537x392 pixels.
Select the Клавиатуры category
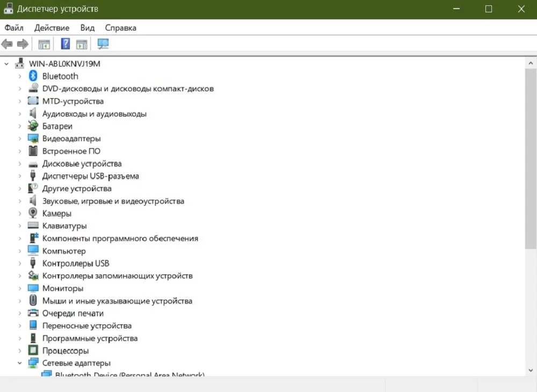pyautogui.click(x=64, y=226)
